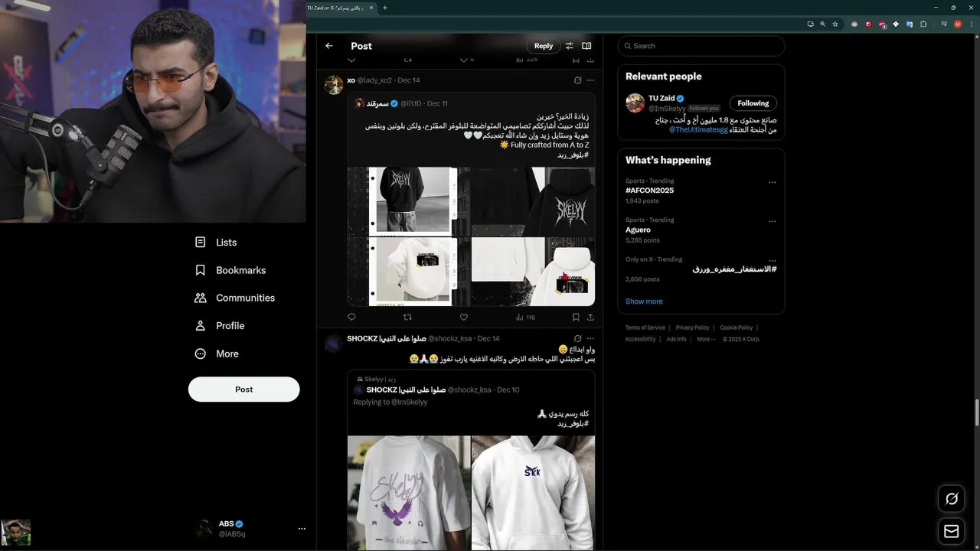This screenshot has width=980, height=551.
Task: Open options dots for Aguero trend
Action: [x=773, y=221]
